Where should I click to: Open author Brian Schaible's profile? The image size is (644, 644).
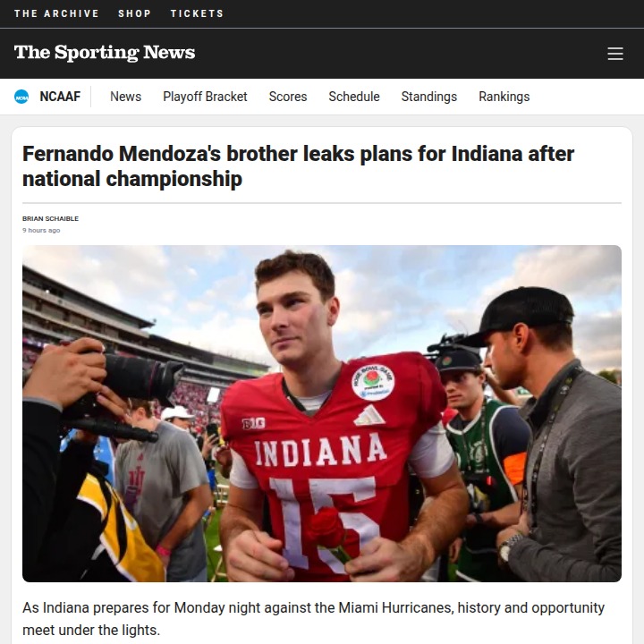pyautogui.click(x=50, y=218)
